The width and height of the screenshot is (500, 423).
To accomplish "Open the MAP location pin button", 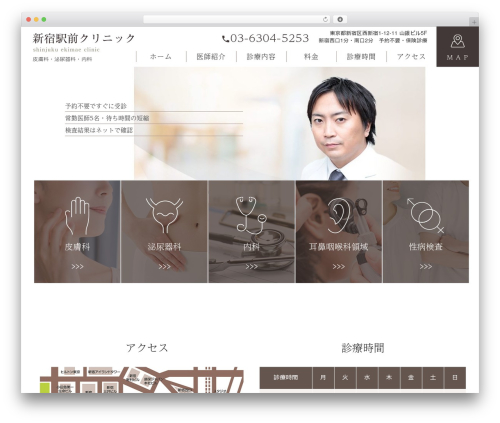I will (458, 47).
